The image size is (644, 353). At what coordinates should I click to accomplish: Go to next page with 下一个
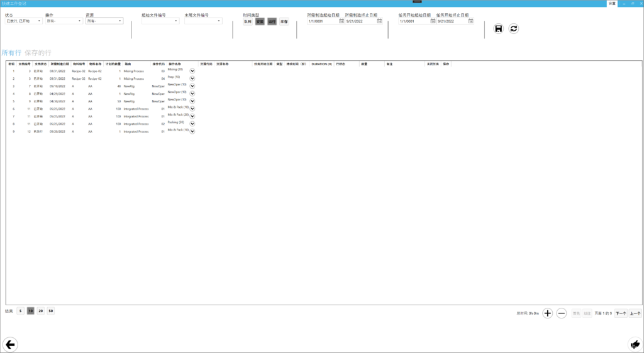tap(621, 313)
